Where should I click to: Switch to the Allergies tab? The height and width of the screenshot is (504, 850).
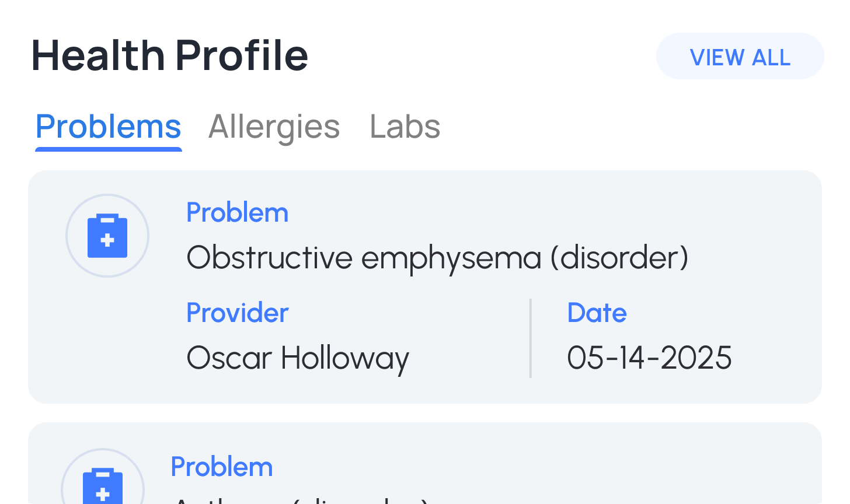[274, 127]
